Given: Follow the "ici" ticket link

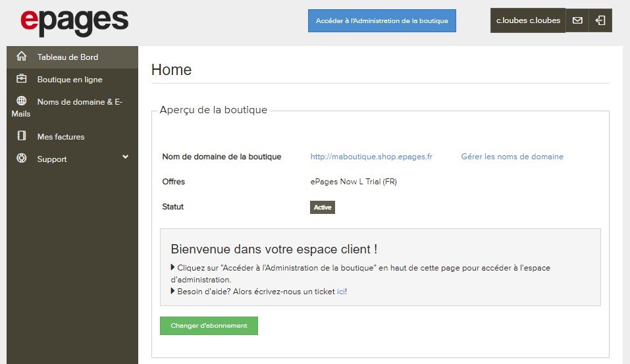Looking at the screenshot, I should point(340,292).
